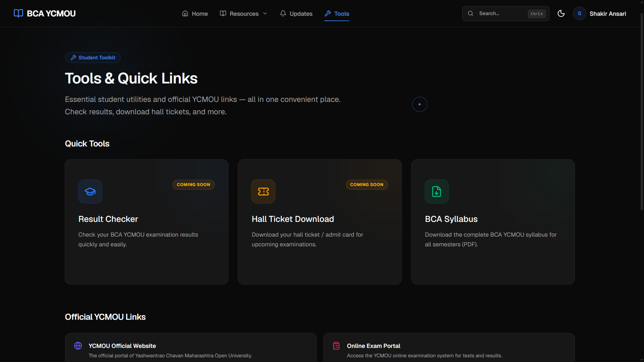
Task: Click the Ctrl K shortcut badge
Action: tap(537, 14)
